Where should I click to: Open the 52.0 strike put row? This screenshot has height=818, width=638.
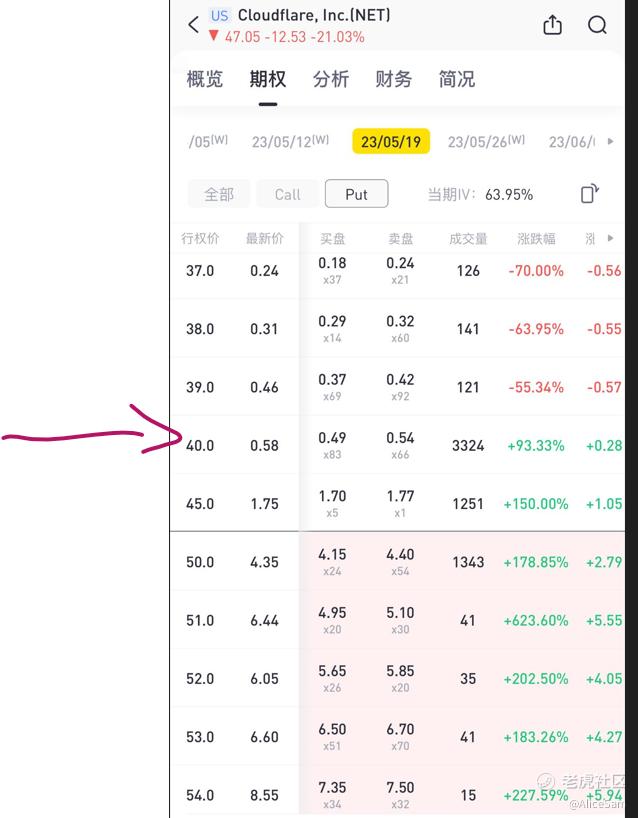coord(397,678)
